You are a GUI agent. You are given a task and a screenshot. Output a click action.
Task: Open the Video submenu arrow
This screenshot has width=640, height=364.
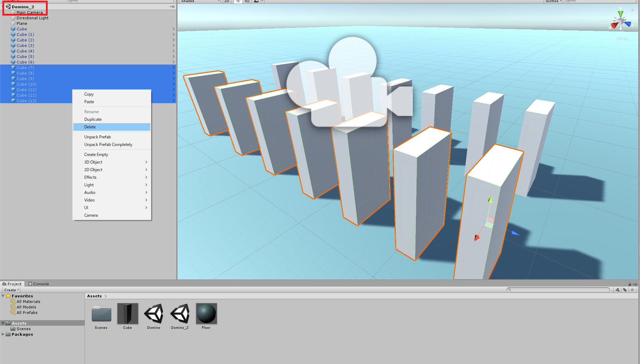coord(146,200)
